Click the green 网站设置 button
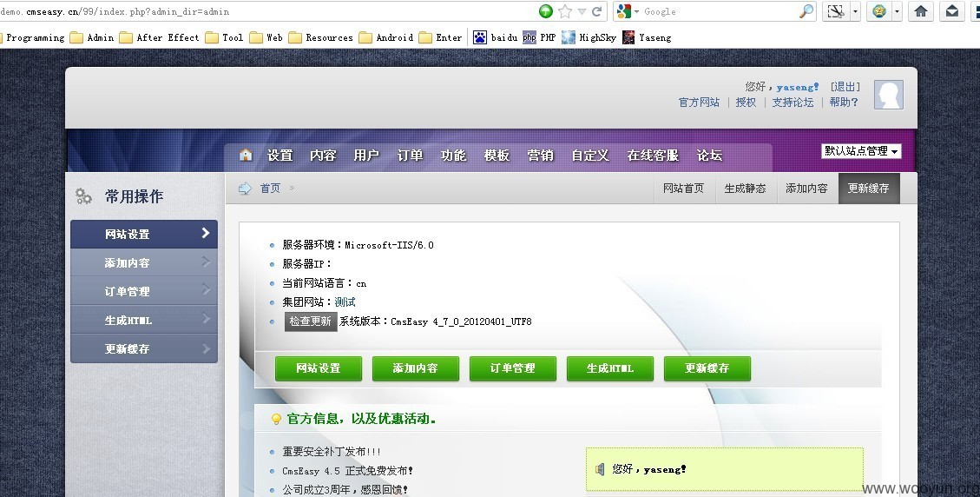Screen dimensions: 980x497 [x=318, y=368]
